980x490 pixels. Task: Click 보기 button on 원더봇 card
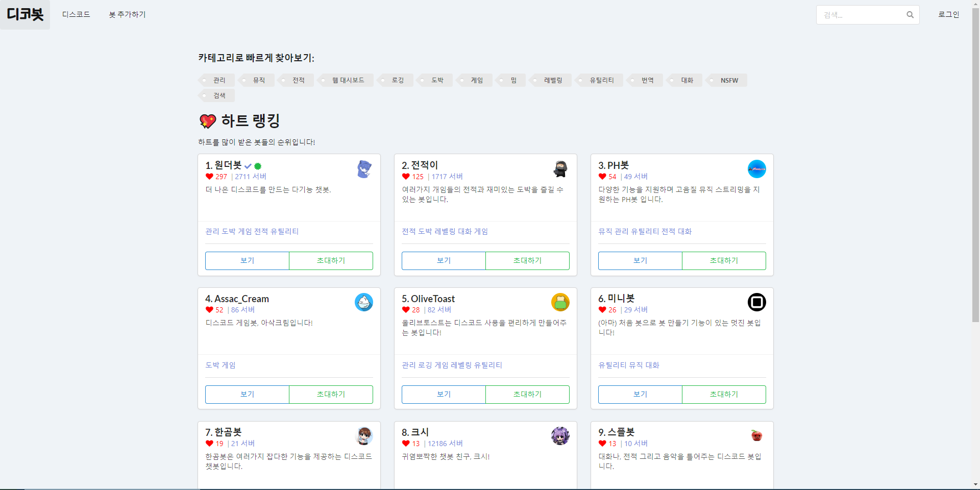tap(247, 260)
